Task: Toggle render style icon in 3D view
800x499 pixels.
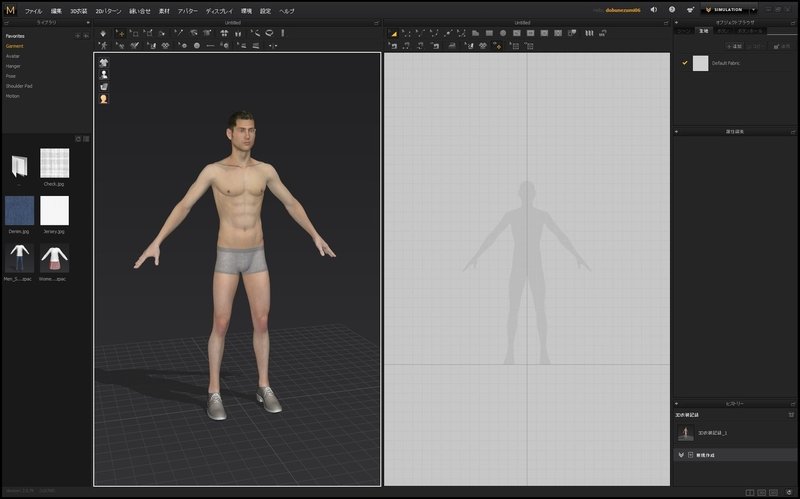Action: pos(104,87)
